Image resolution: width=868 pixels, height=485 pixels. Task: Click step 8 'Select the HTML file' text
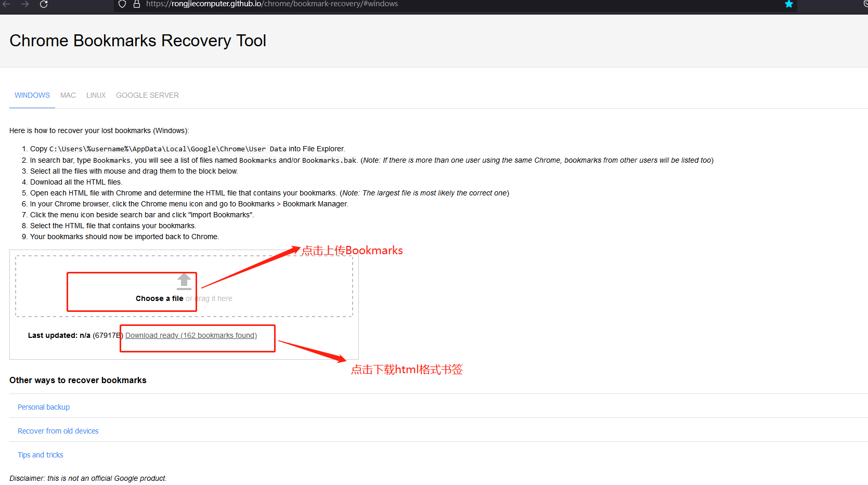(113, 226)
